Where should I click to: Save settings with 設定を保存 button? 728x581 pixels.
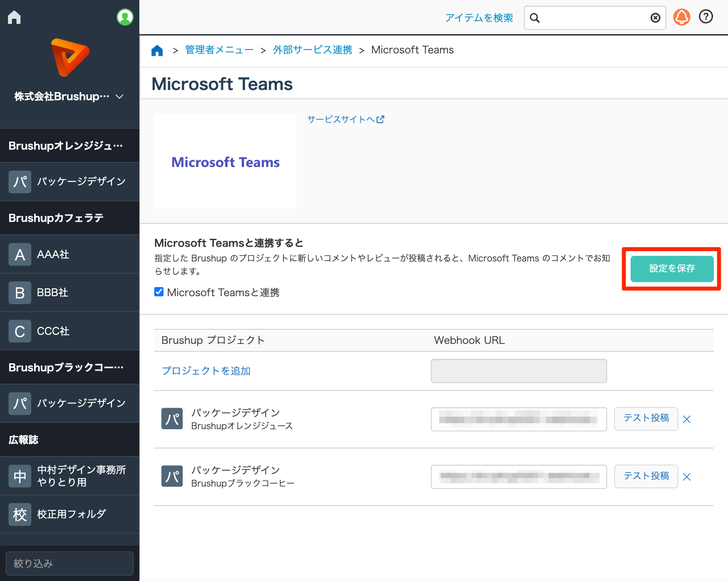coord(672,268)
